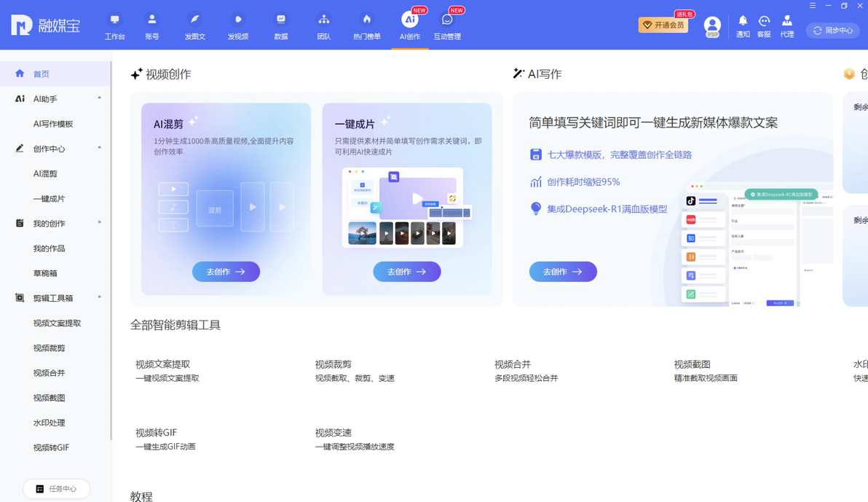Image resolution: width=868 pixels, height=502 pixels.
Task: Click the 开通会员 membership button
Action: [663, 26]
